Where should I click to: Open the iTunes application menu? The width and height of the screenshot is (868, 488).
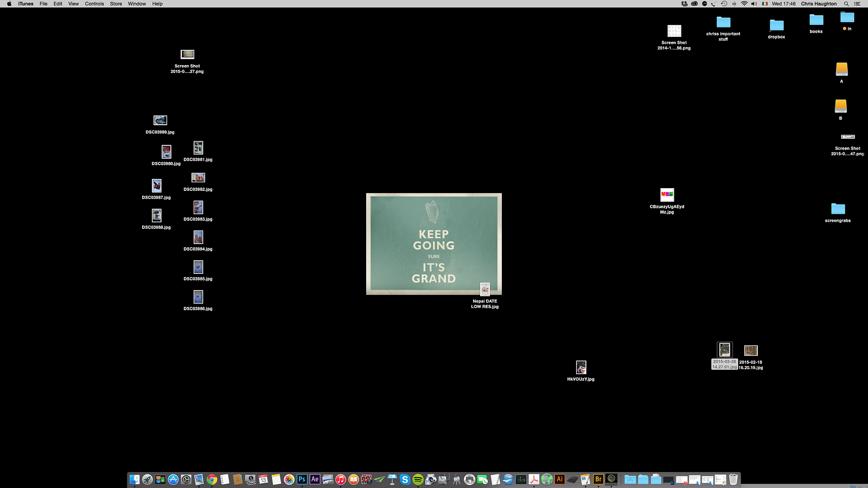point(25,4)
